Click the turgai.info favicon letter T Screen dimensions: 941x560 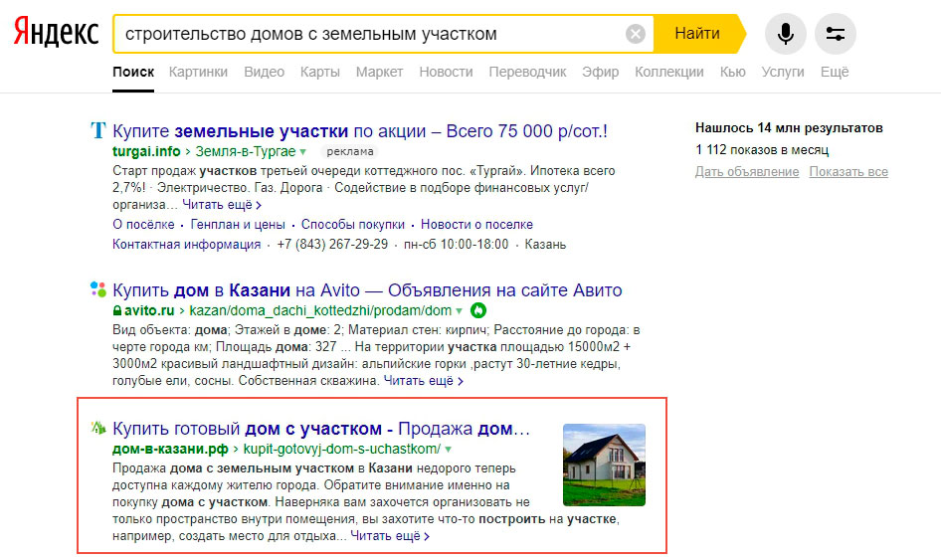pyautogui.click(x=97, y=129)
